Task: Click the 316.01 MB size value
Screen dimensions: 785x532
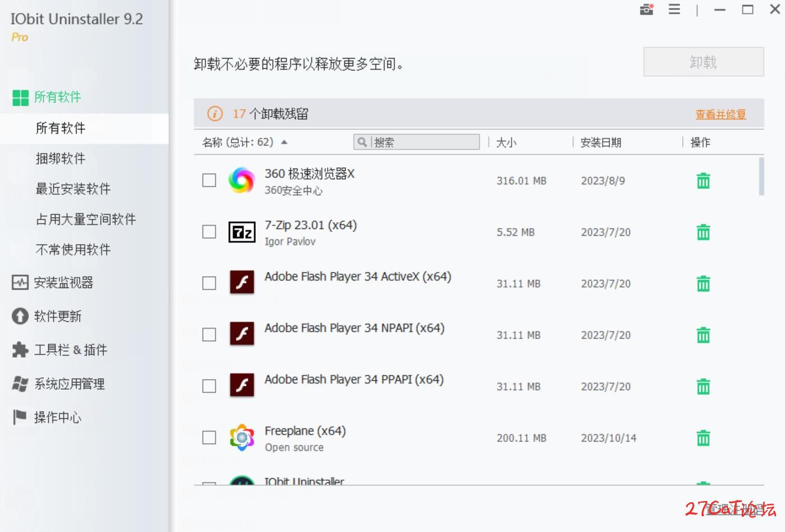Action: click(x=521, y=181)
